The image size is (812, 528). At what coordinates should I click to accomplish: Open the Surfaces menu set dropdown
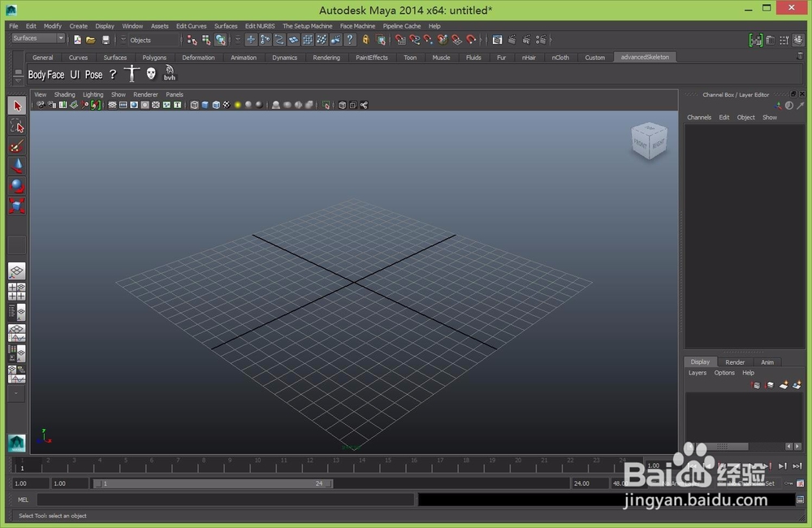click(x=38, y=38)
